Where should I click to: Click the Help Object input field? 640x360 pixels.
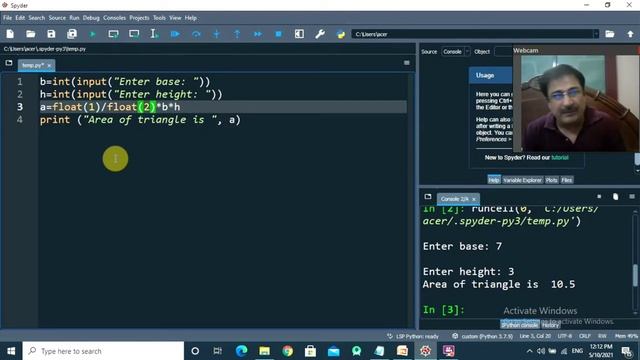point(503,52)
